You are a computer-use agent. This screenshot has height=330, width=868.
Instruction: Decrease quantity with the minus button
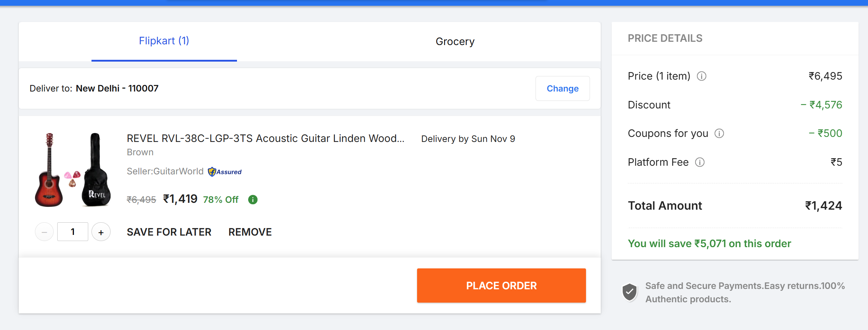coord(44,232)
